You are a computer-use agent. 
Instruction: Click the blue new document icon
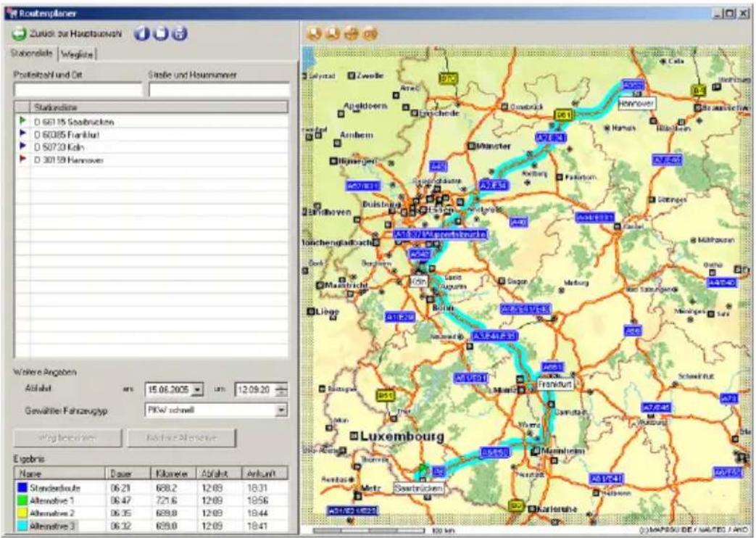[x=161, y=33]
